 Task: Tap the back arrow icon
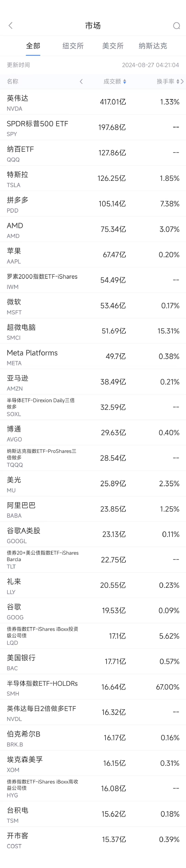(10, 26)
